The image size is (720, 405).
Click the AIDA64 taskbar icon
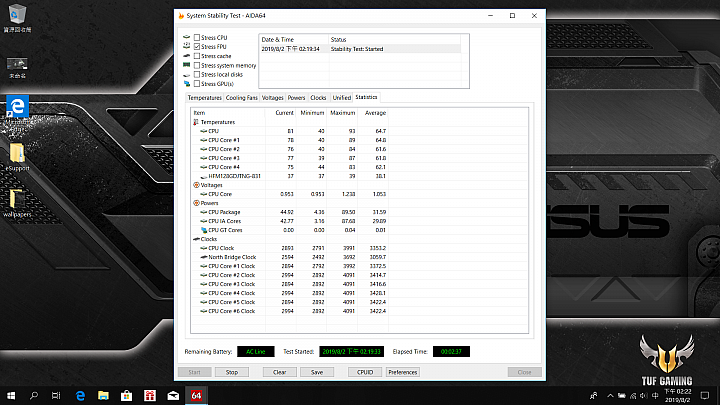tap(196, 395)
